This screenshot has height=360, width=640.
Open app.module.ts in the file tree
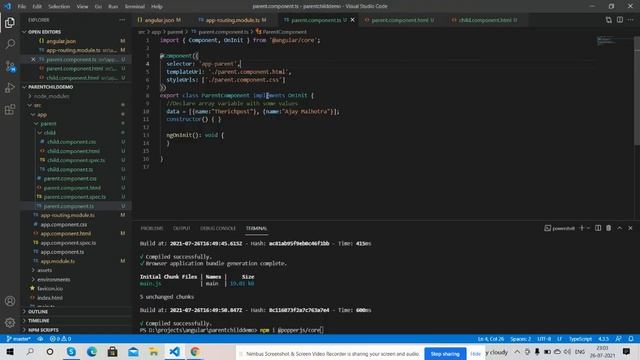[58, 261]
